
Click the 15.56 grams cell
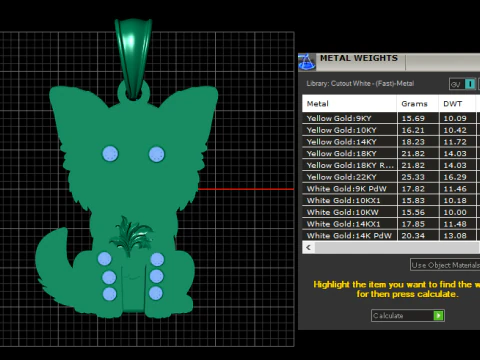[x=418, y=212]
